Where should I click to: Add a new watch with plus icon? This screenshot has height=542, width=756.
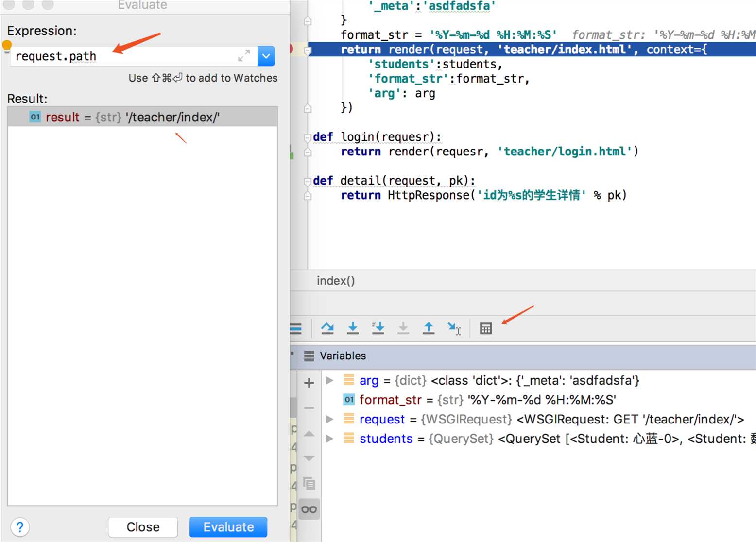(x=309, y=383)
